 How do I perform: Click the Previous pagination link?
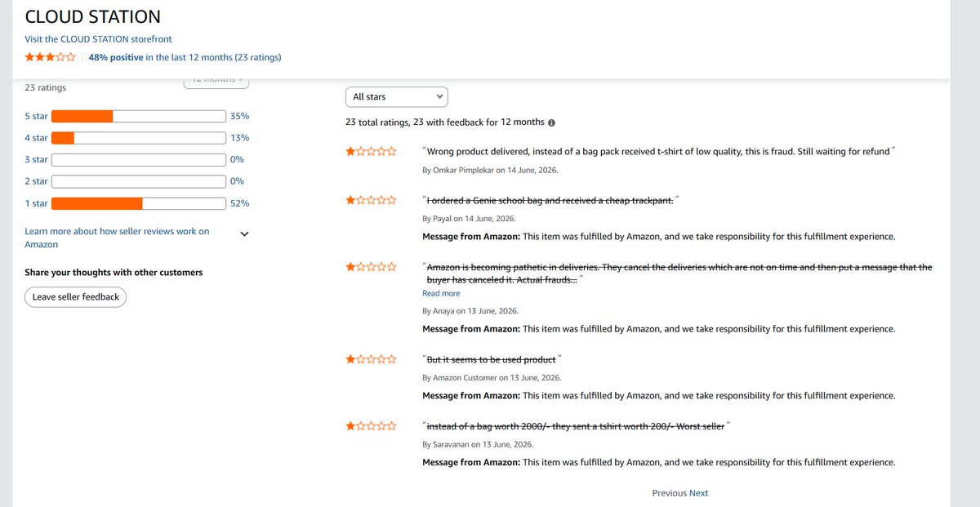[x=669, y=493]
